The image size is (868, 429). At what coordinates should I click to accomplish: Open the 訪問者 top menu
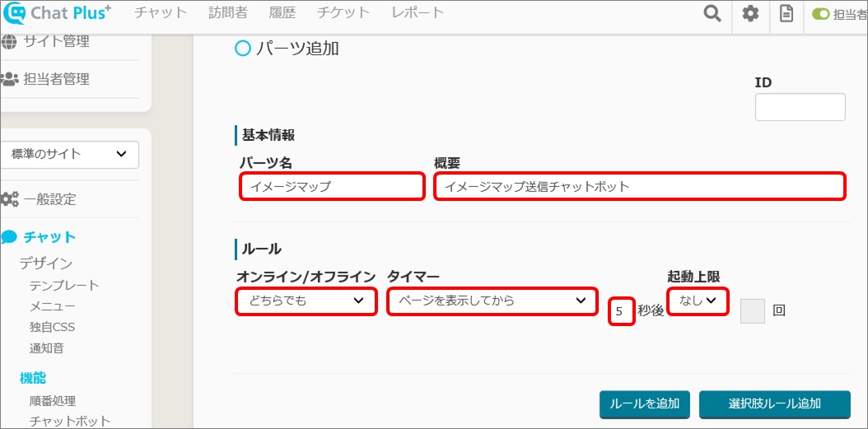[x=228, y=12]
